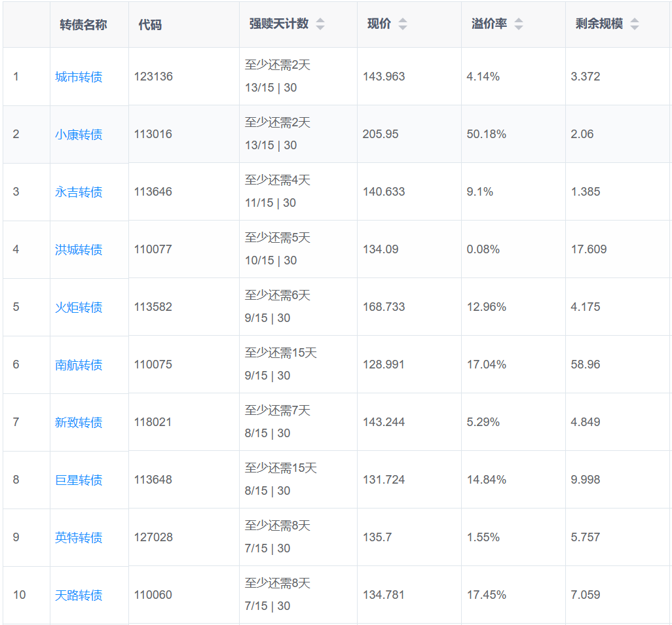672x625 pixels.
Task: Select 火炬转债 bond name
Action: coord(79,308)
